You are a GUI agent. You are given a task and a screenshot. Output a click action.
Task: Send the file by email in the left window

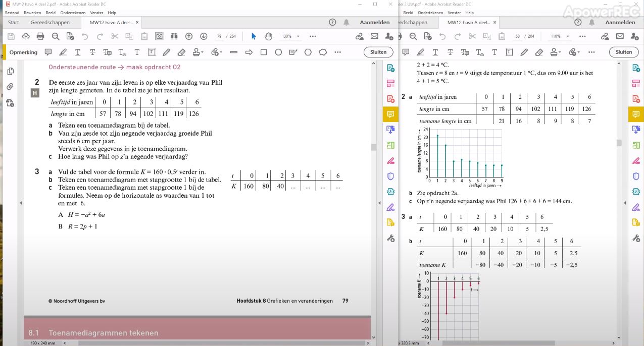(374, 36)
